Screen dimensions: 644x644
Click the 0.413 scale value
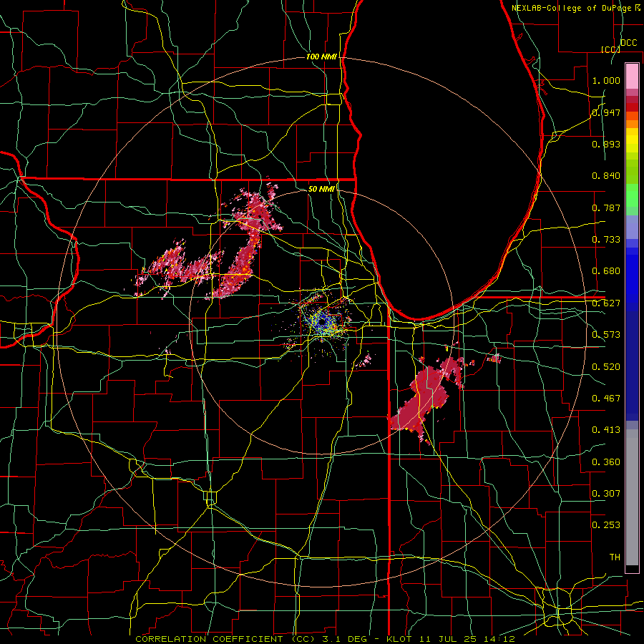606,430
